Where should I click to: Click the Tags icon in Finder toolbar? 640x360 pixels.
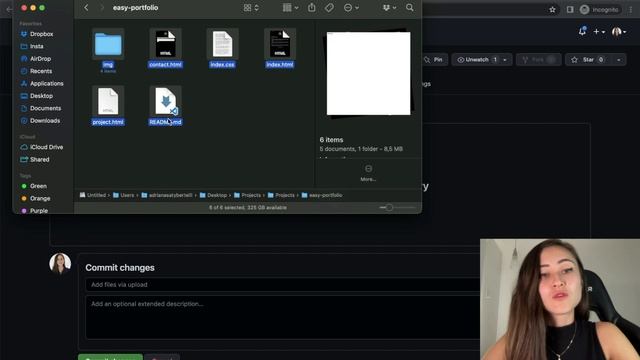point(329,8)
